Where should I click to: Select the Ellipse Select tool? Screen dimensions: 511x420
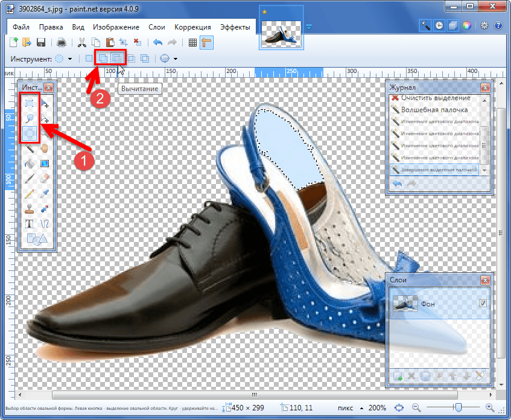point(30,133)
